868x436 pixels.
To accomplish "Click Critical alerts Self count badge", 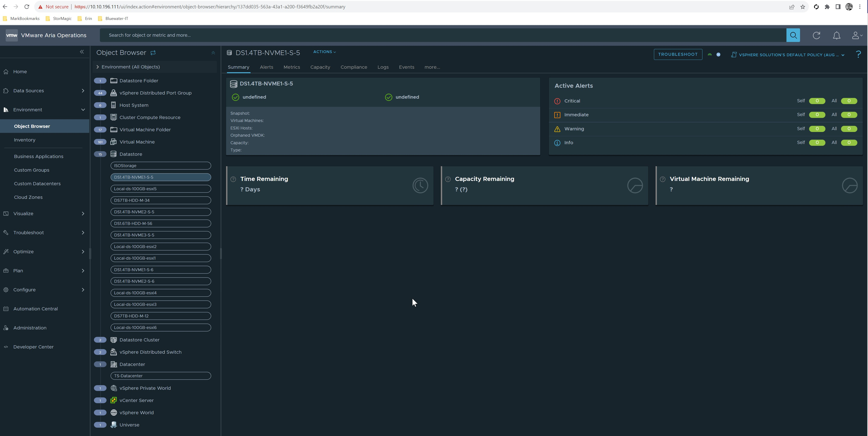I will (817, 101).
